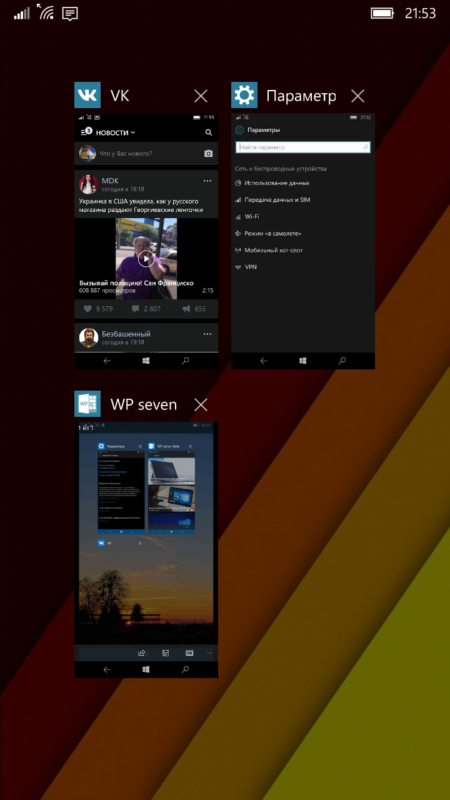Tap the Wi-Fi status icon
The width and height of the screenshot is (450, 800).
point(45,12)
